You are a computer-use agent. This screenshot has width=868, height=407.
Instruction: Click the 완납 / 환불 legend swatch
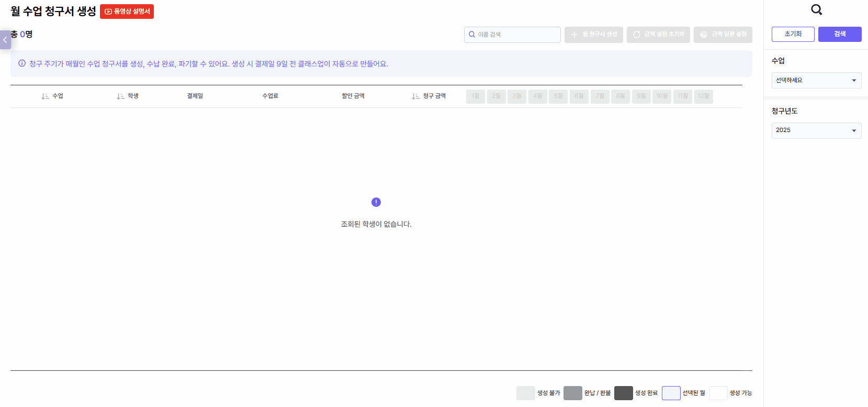pyautogui.click(x=573, y=393)
